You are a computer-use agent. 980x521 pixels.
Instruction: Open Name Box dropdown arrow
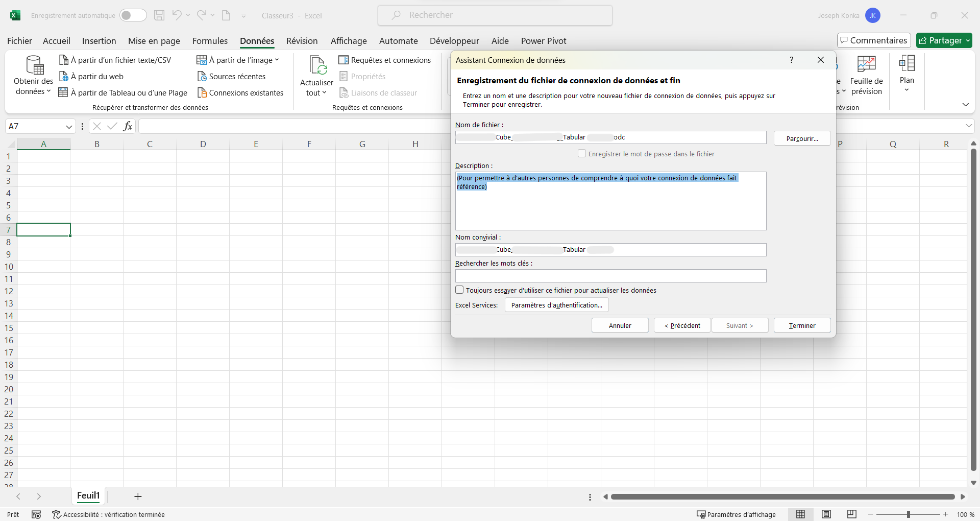click(x=69, y=127)
